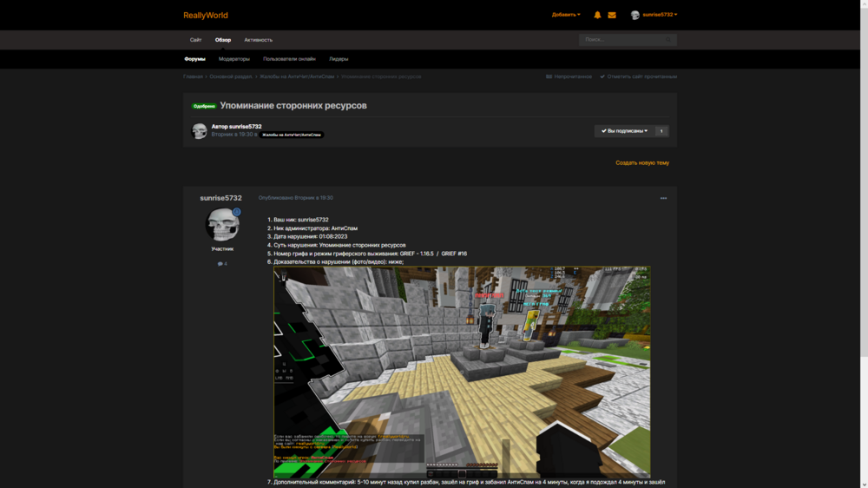The width and height of the screenshot is (868, 488).
Task: Click the Жалобы на АнтиЧит/АнтиСпам tag badge
Action: tap(292, 135)
